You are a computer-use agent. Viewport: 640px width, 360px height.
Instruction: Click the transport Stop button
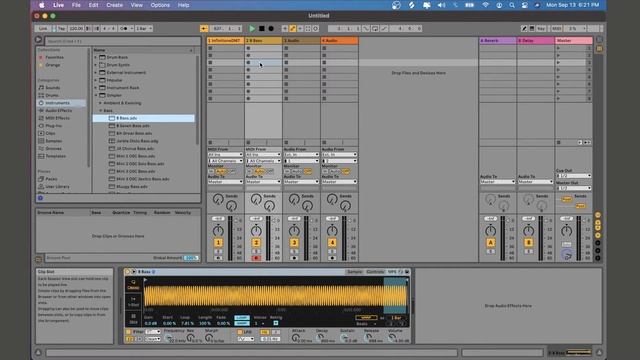click(262, 29)
